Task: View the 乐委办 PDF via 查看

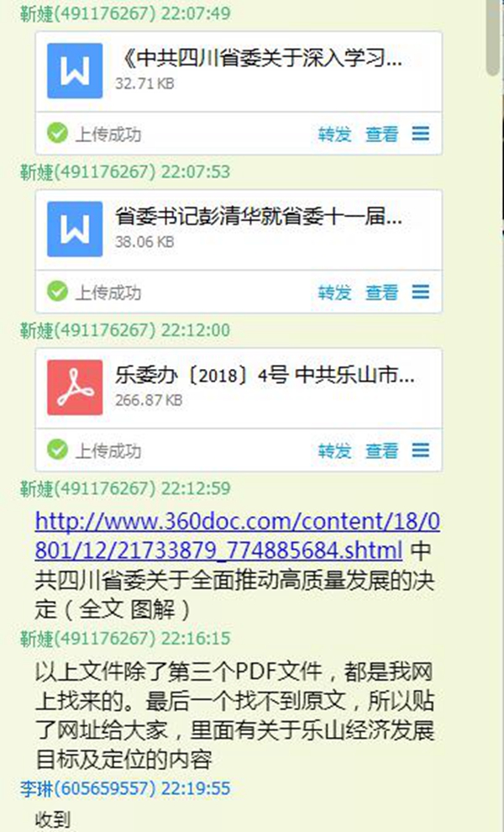Action: tap(382, 451)
